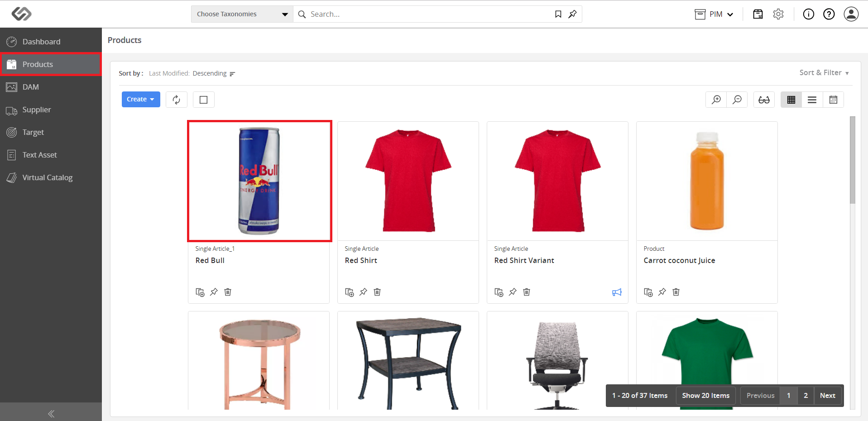Switch to calendar view
Image resolution: width=868 pixels, height=421 pixels.
point(833,100)
